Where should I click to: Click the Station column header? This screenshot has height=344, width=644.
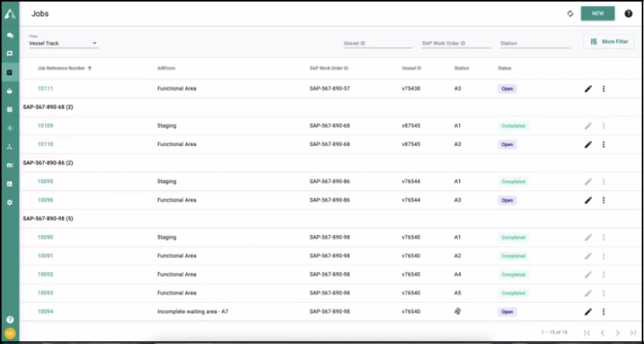[x=461, y=69]
